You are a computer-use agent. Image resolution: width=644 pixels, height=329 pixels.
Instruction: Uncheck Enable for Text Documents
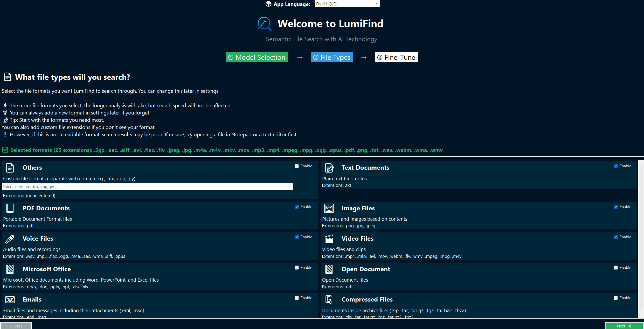click(616, 166)
